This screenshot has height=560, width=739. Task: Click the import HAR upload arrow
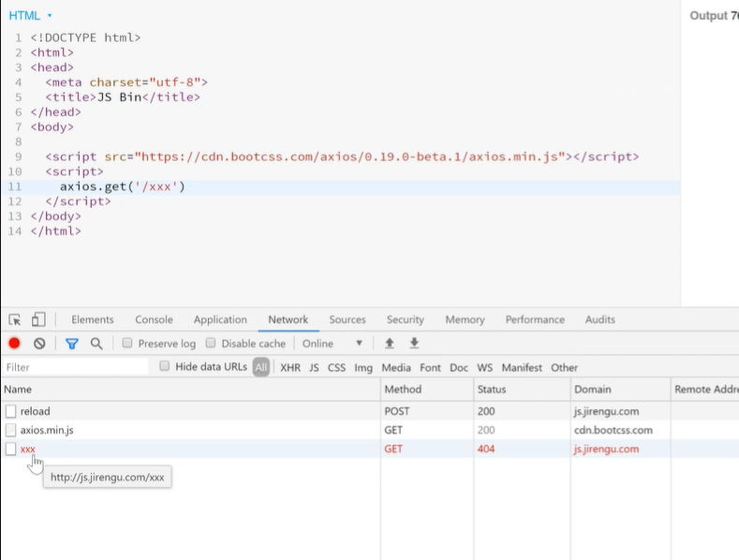tap(390, 344)
